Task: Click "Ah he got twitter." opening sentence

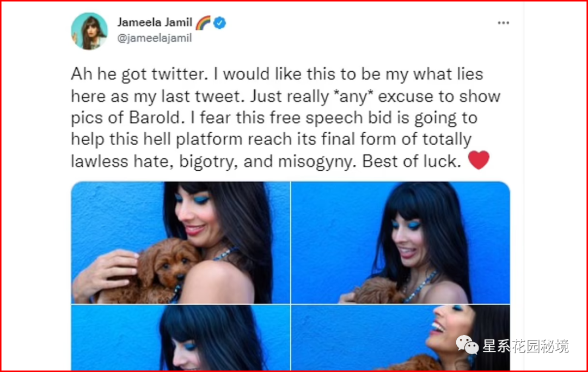Action: tap(139, 75)
